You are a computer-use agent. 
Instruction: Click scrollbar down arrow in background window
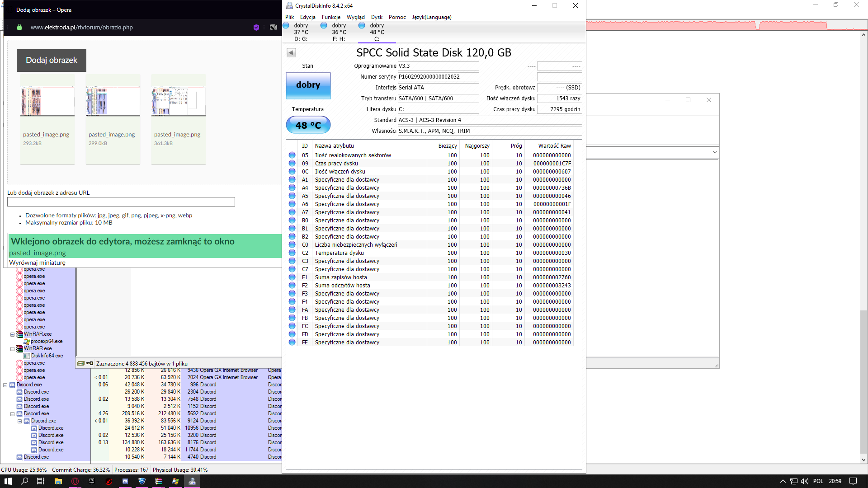[863, 460]
